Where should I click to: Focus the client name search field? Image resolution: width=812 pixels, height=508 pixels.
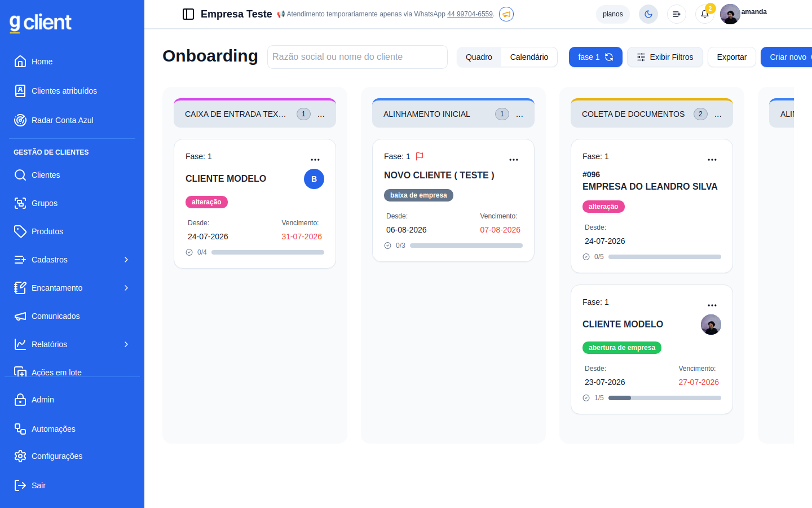[358, 57]
